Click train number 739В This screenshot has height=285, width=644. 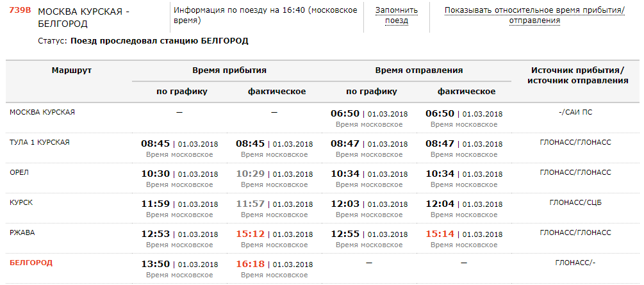[20, 11]
